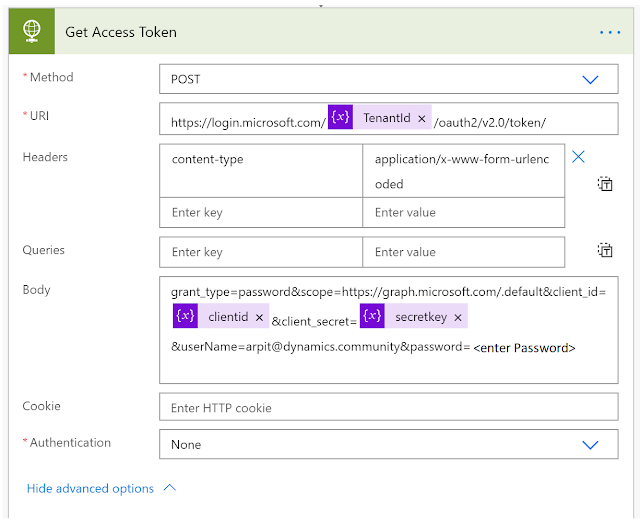Open the three-dots action menu
Viewport: 640px width, 523px height.
click(610, 32)
